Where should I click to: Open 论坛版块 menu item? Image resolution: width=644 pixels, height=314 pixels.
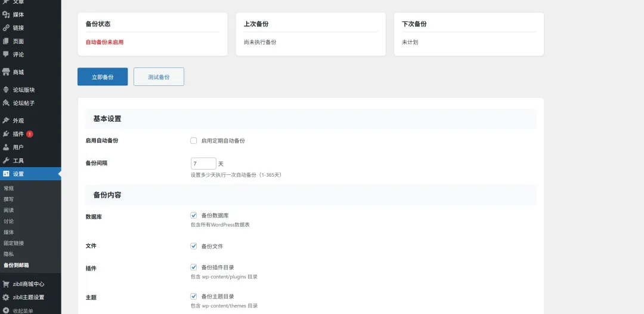(x=30, y=90)
